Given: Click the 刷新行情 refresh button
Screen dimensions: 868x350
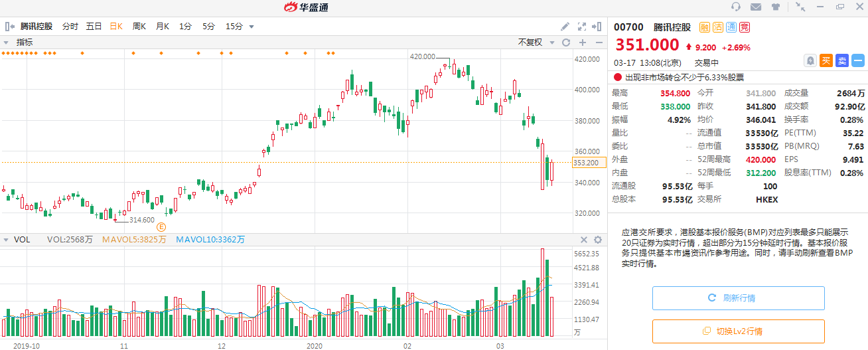Looking at the screenshot, I should pos(738,298).
